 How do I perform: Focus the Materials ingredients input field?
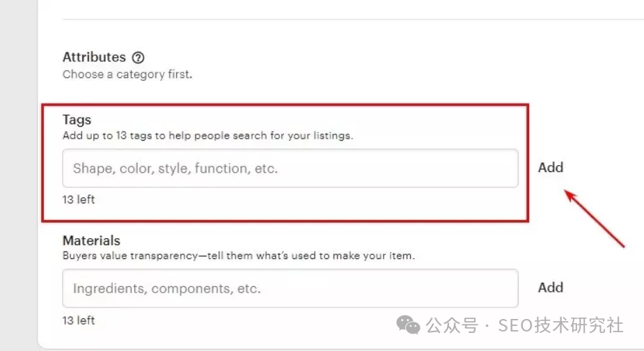(290, 288)
